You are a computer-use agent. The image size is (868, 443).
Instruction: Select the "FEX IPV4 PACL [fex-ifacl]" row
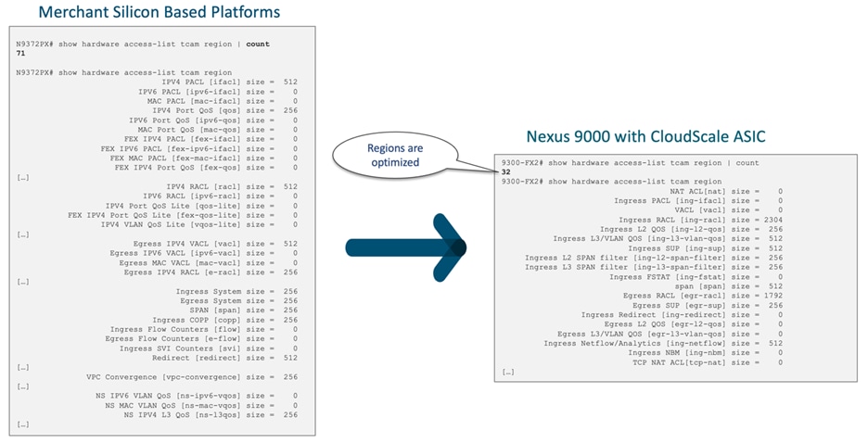click(211, 139)
